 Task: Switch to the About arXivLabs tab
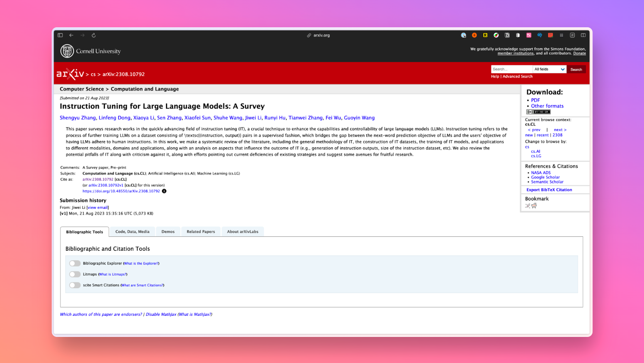(242, 231)
